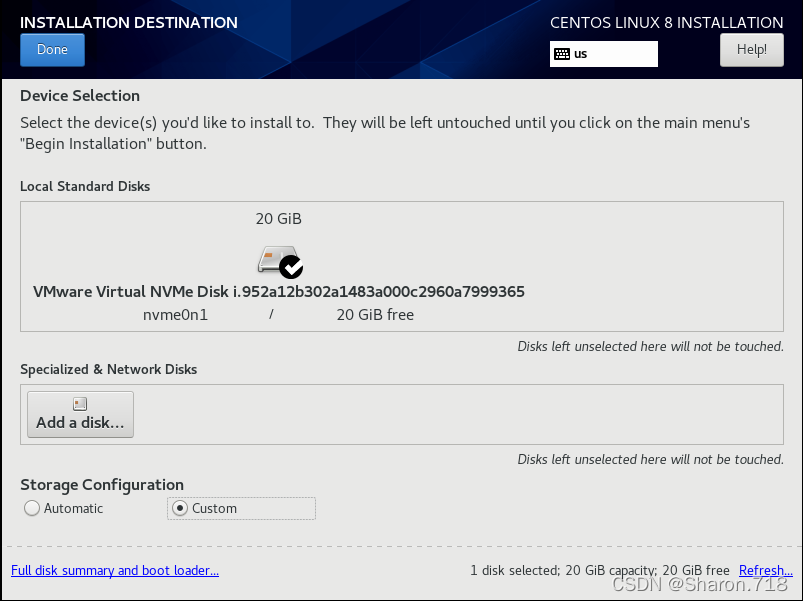The width and height of the screenshot is (803, 601).
Task: Click the nvme0n1 device name
Action: (175, 314)
